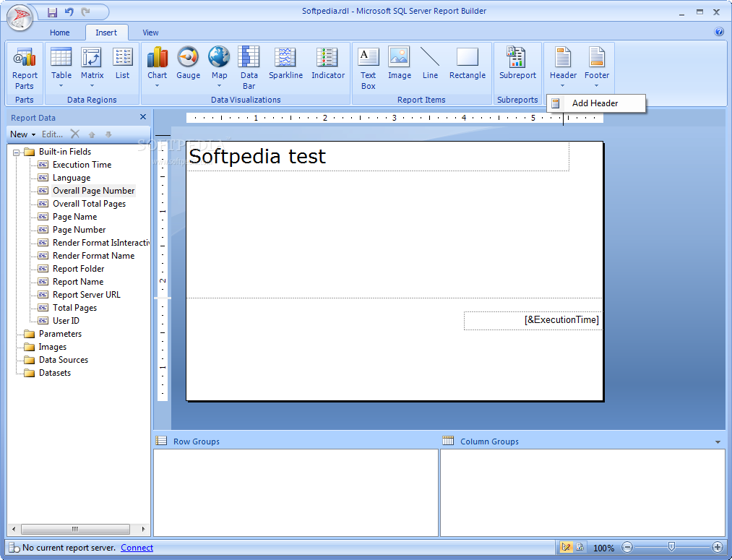This screenshot has width=732, height=560.
Task: Insert a List data region
Action: coord(122,64)
